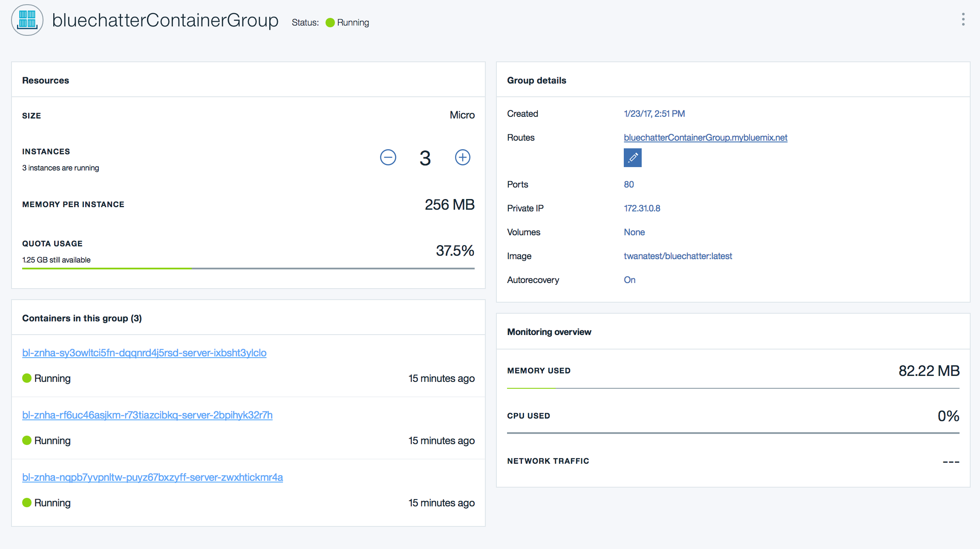The height and width of the screenshot is (549, 980).
Task: Click the three-dot overflow menu icon
Action: pyautogui.click(x=963, y=20)
